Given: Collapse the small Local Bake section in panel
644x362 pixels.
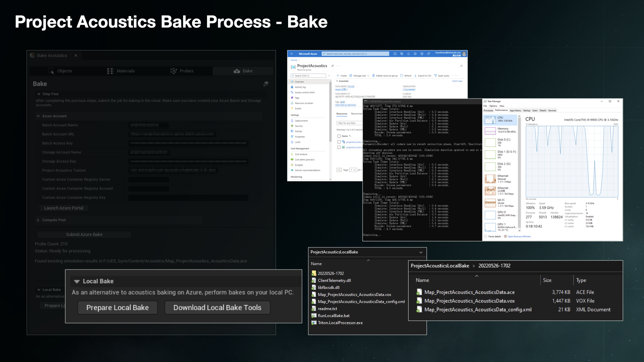Looking at the screenshot, I should click(39, 290).
